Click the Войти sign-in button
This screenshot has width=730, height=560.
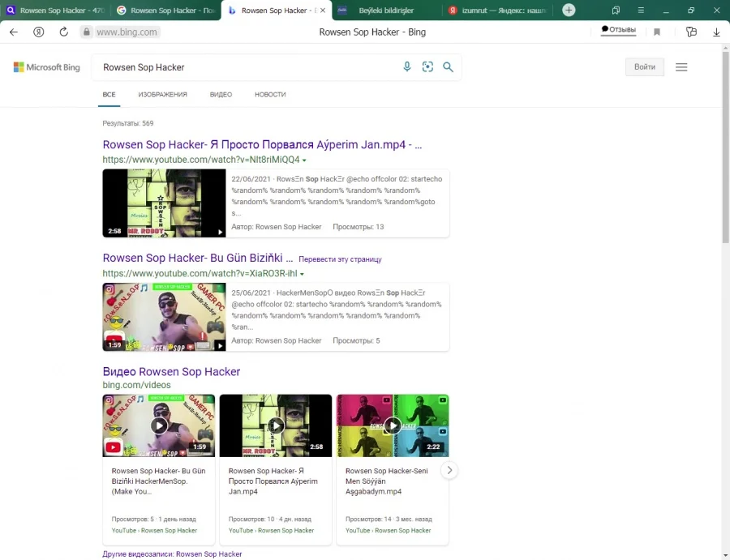point(645,67)
